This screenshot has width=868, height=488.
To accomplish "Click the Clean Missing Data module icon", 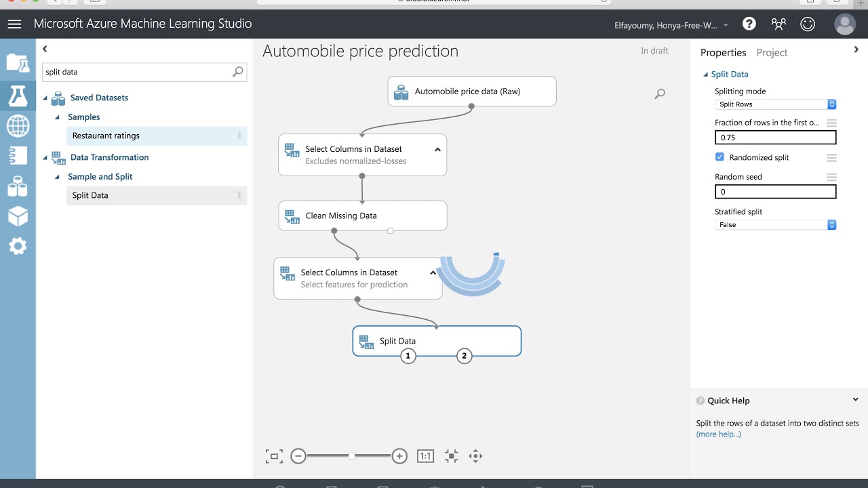I will [292, 217].
